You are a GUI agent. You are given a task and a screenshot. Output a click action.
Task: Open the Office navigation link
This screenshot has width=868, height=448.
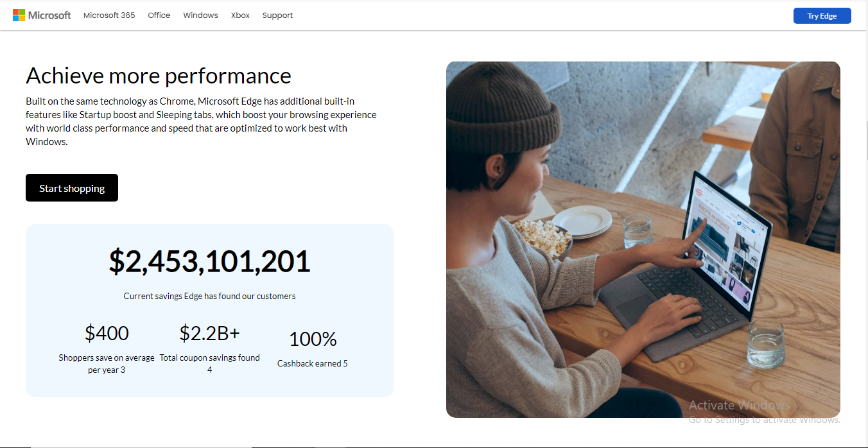[x=159, y=15]
